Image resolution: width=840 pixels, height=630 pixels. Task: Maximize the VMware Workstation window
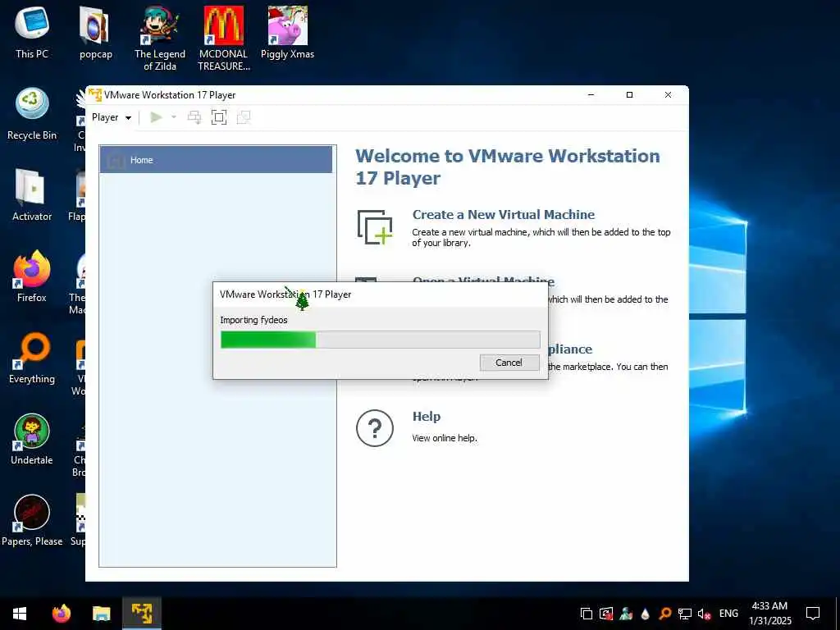click(x=629, y=95)
